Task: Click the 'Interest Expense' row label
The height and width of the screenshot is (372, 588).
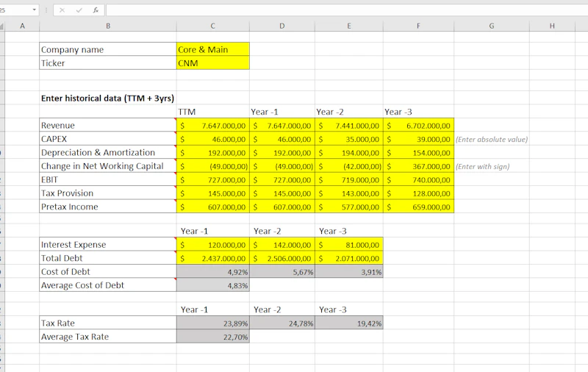Action: point(108,244)
